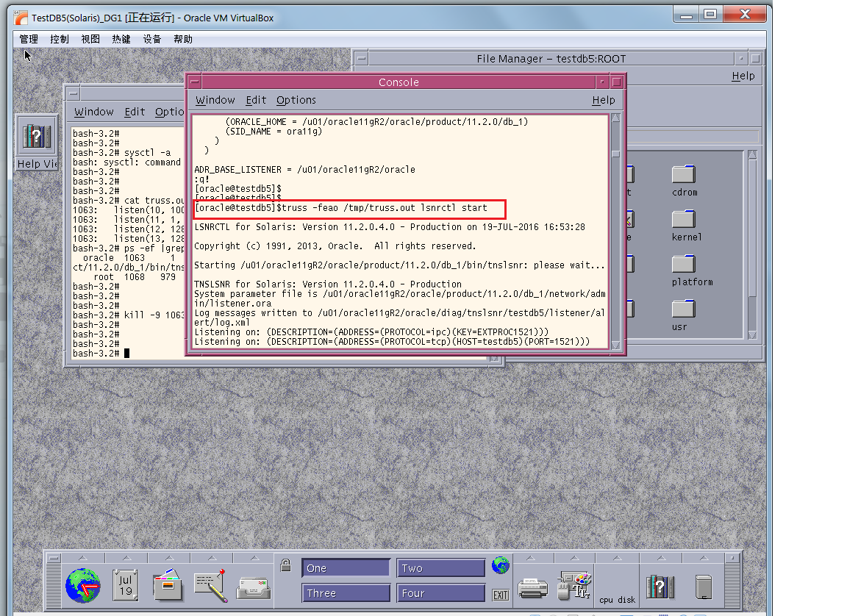Viewport: 847px width, 616px height.
Task: Open the text note pencil icon
Action: click(x=211, y=585)
